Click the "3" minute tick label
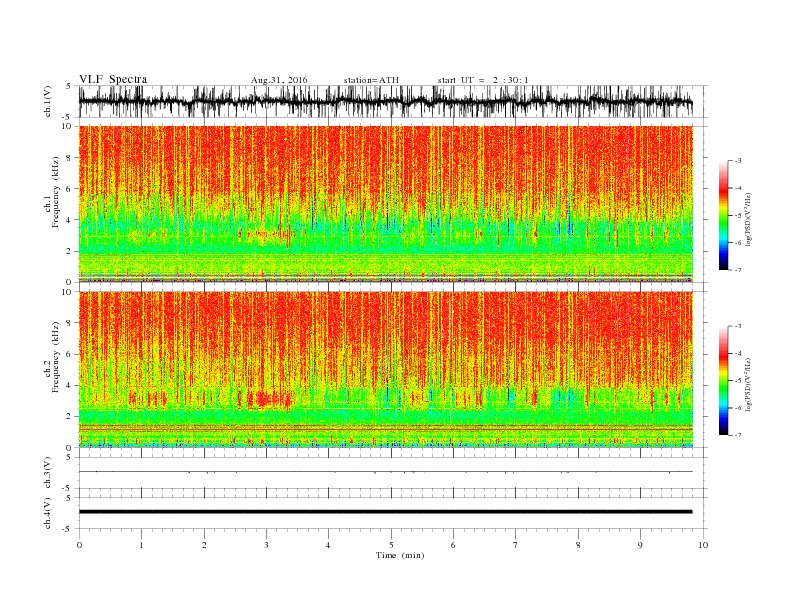792x612 pixels. pos(266,545)
